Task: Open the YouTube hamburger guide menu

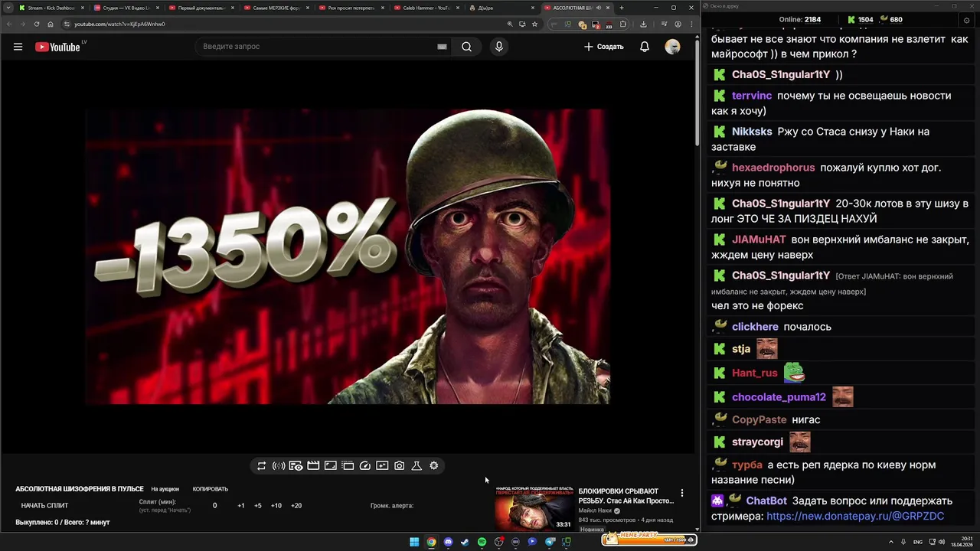Action: 18,47
